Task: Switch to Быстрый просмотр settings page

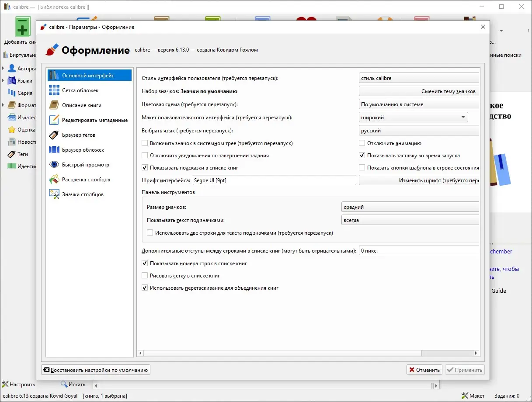Action: click(x=90, y=164)
